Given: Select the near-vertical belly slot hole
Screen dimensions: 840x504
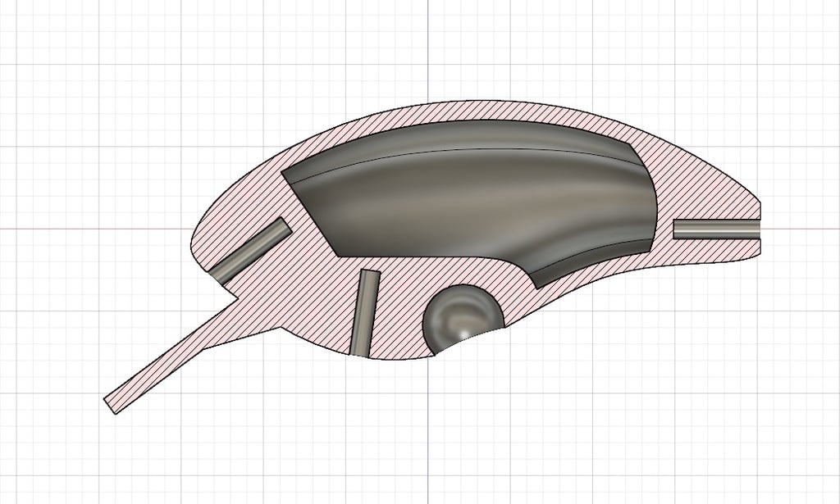Looking at the screenshot, I should tap(364, 313).
